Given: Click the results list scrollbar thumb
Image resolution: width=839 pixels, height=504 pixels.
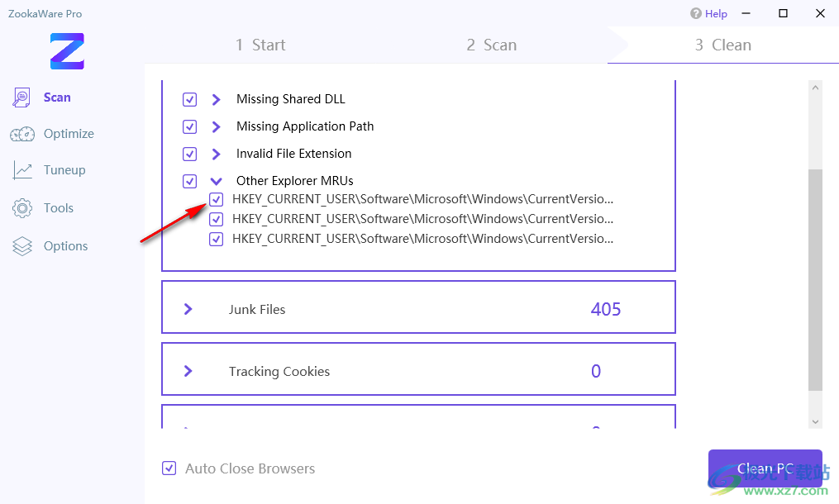Looking at the screenshot, I should (x=815, y=279).
